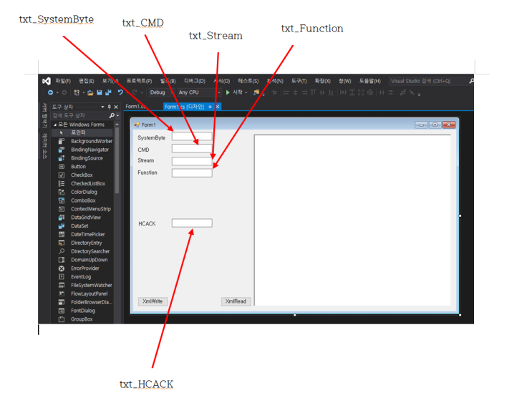The width and height of the screenshot is (532, 403).
Task: Select DataSet in the toolbox
Action: pos(82,226)
